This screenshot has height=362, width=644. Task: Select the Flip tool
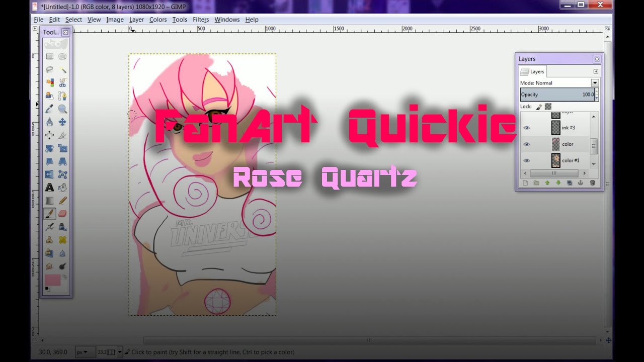tap(50, 174)
